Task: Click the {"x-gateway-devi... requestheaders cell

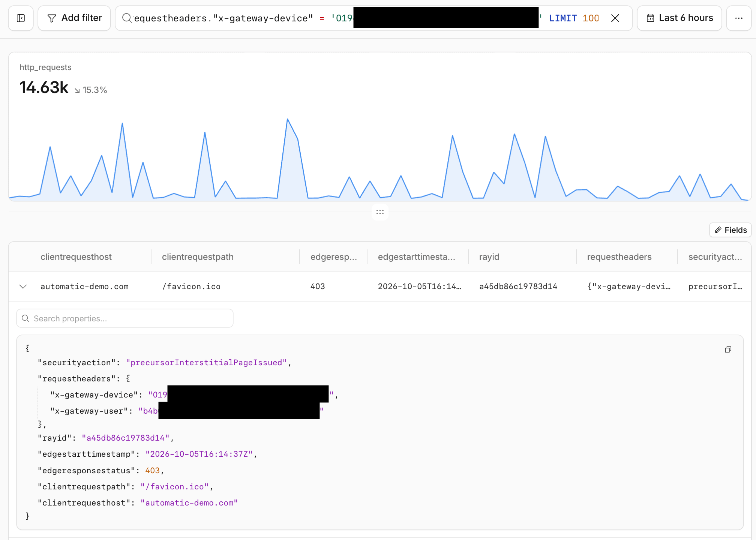Action: coord(629,286)
